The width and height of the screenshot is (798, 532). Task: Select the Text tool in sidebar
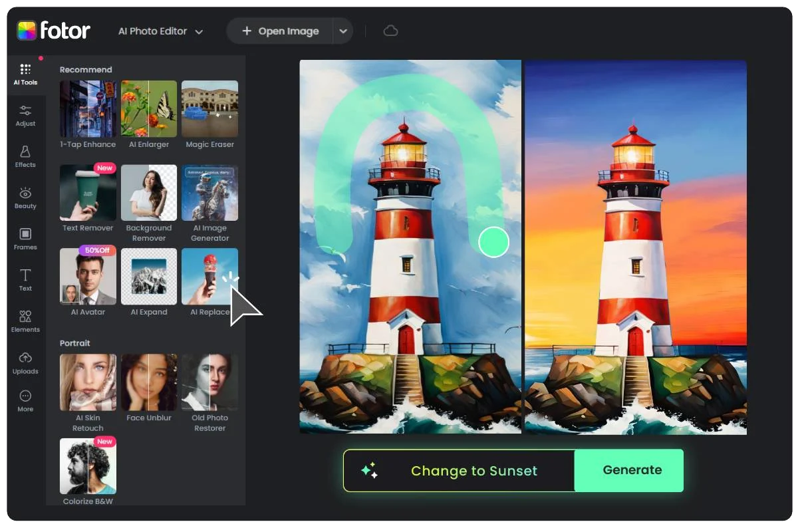[25, 280]
